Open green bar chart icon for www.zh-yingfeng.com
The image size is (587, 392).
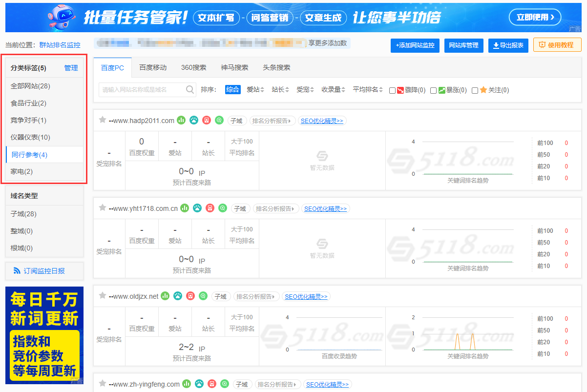click(187, 384)
